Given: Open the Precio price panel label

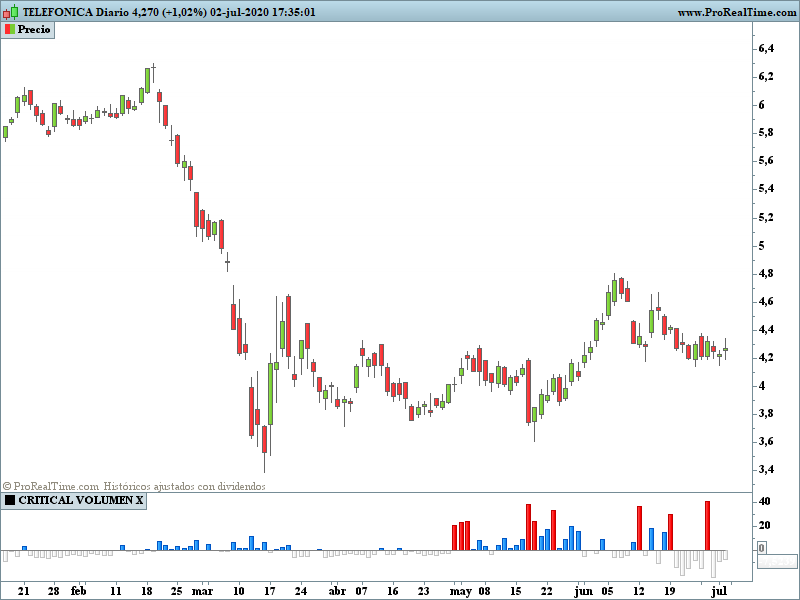Looking at the screenshot, I should tap(28, 30).
